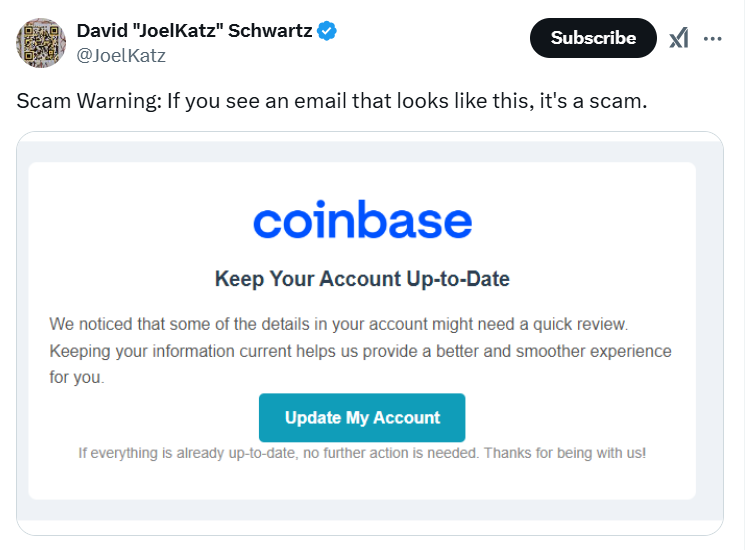Viewport: 745px width, 550px height.
Task: Click the "Keep Your Account Up-to-Date" heading
Action: tap(362, 279)
